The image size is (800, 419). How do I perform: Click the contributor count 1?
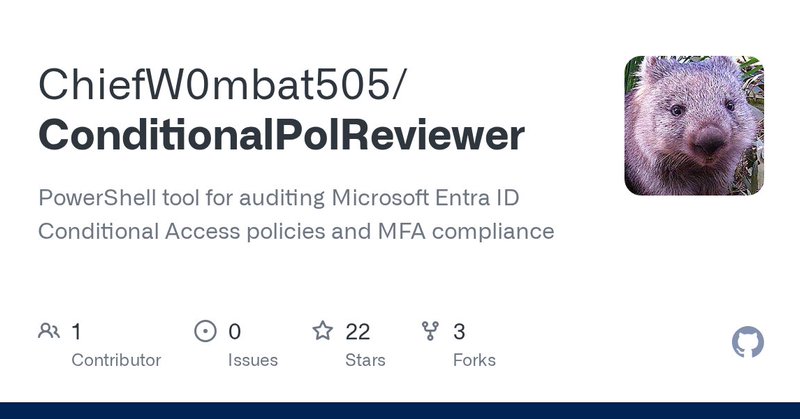pyautogui.click(x=77, y=332)
